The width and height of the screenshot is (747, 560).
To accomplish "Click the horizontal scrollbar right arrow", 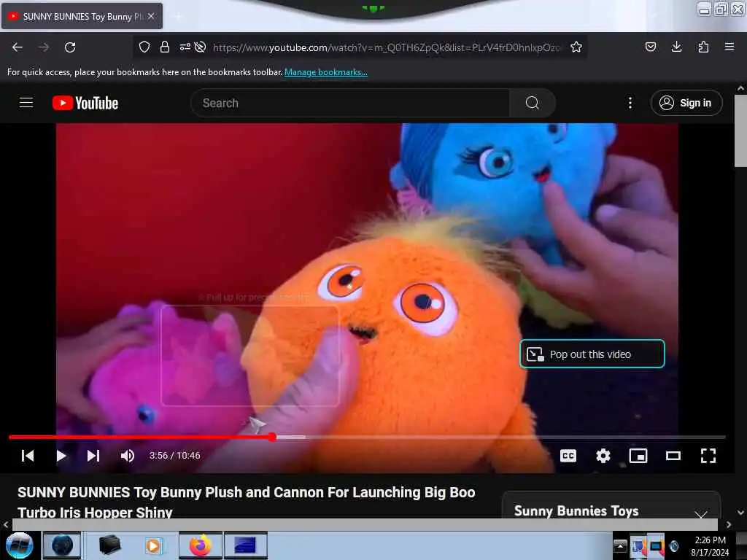I will coord(729,524).
